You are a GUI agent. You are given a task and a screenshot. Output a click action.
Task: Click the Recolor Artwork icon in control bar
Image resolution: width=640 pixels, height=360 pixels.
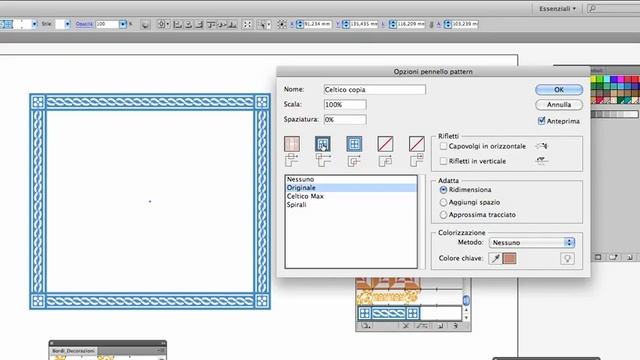[x=145, y=25]
